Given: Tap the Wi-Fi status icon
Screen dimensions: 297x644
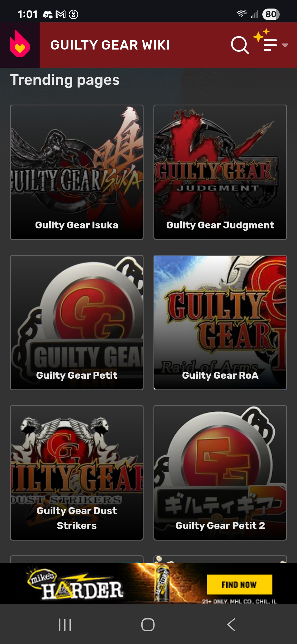Looking at the screenshot, I should point(241,14).
